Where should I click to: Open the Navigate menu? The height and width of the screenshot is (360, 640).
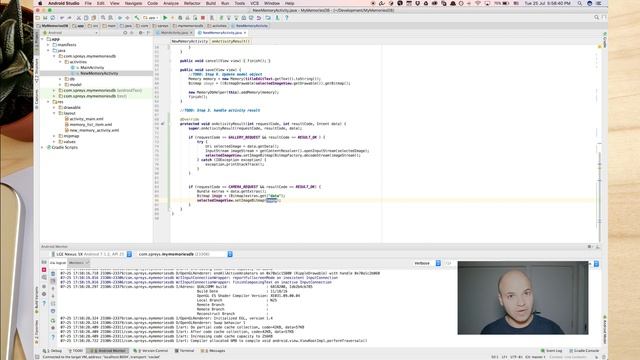133,3
